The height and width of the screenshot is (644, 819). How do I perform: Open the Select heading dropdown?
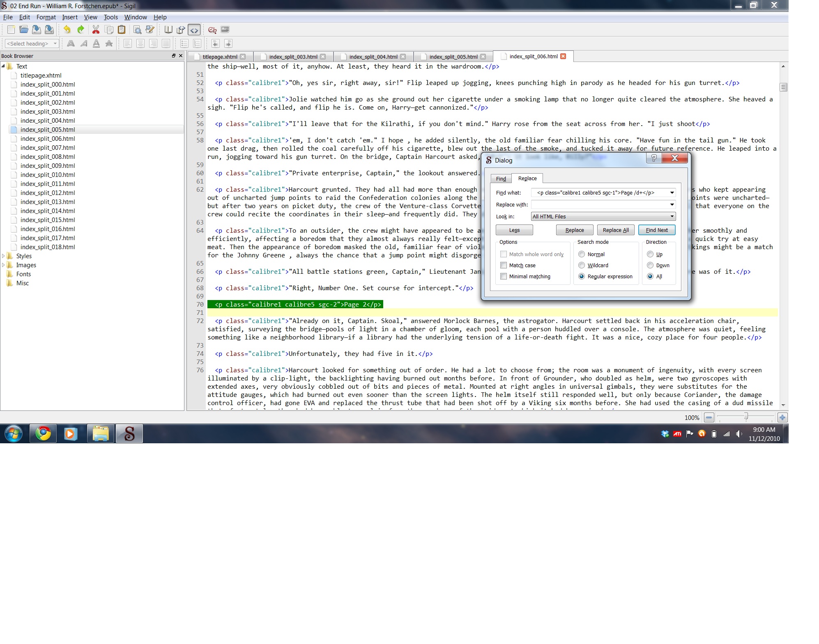(x=32, y=44)
